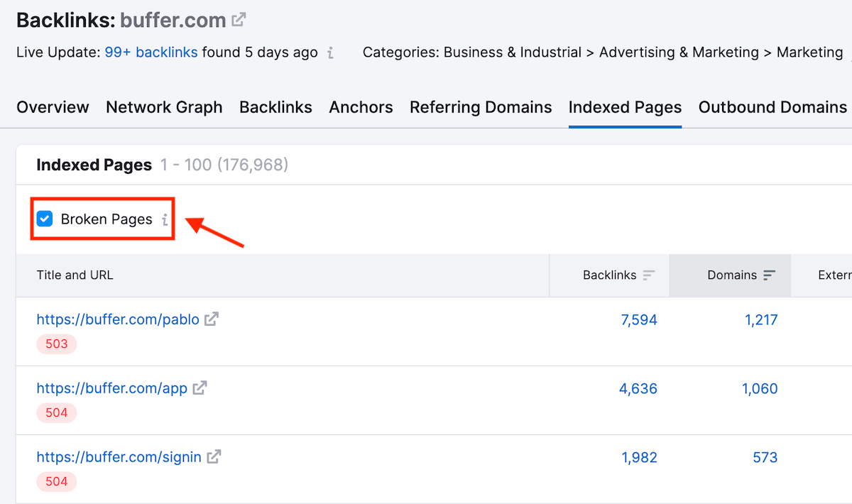852x504 pixels.
Task: Click the Backlinks column sort icon
Action: coord(649,275)
